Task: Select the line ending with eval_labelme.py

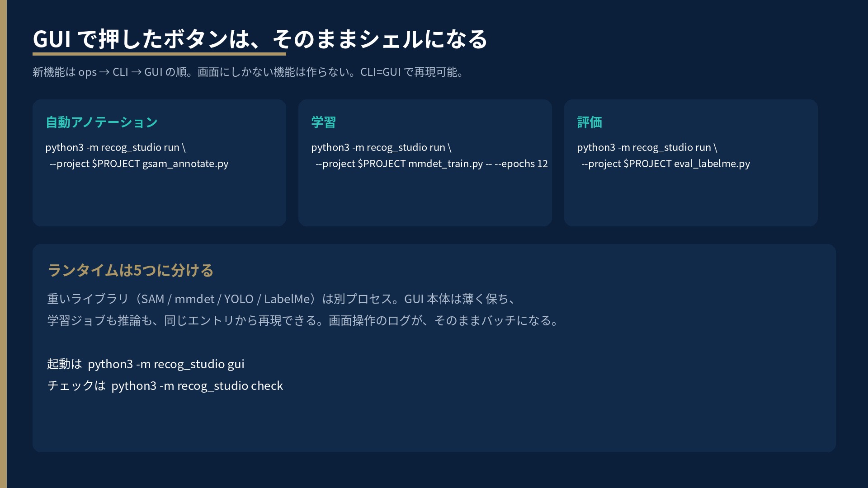Action: pos(665,164)
